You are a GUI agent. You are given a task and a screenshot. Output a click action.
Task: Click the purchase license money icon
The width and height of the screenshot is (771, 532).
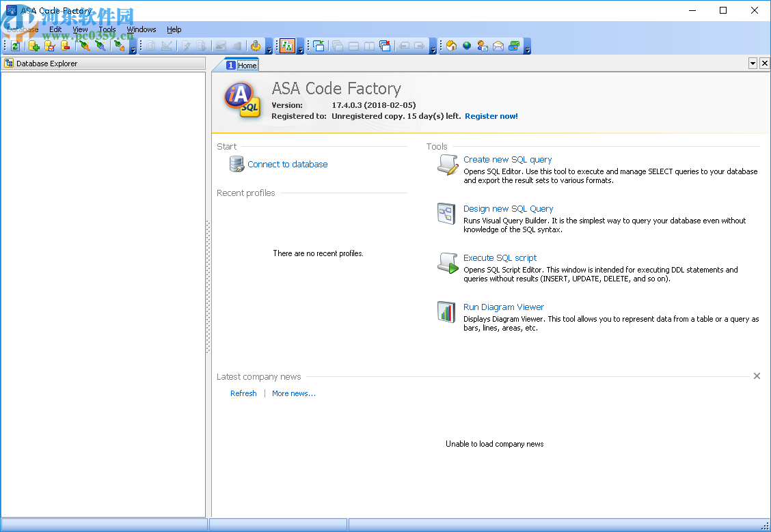tap(514, 45)
